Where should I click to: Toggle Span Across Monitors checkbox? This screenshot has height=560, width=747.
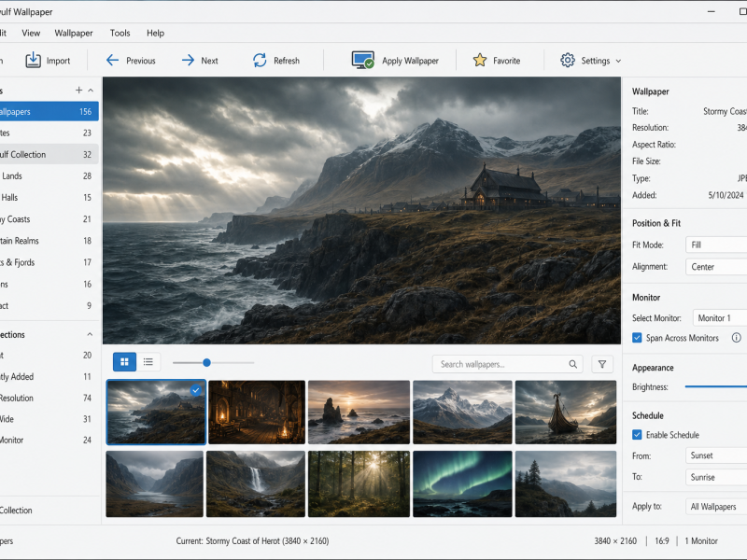click(637, 338)
